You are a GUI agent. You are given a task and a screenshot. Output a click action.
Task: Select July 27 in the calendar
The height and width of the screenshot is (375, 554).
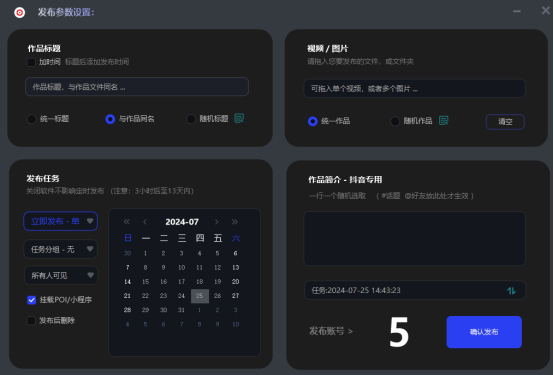235,296
